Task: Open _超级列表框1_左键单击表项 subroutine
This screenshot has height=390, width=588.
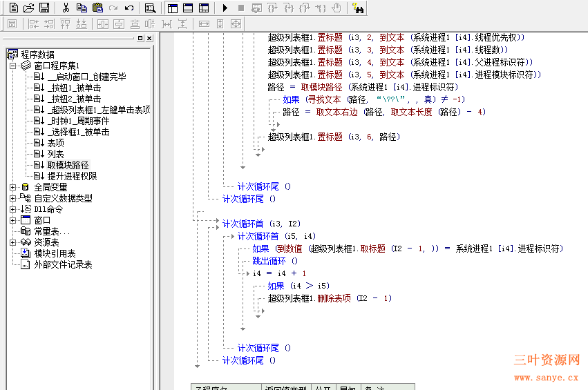Action: [99, 110]
